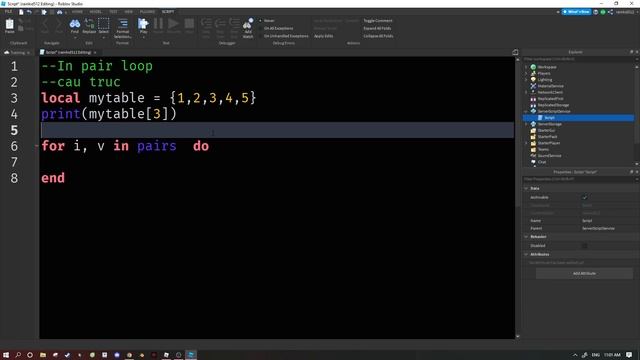Image resolution: width=640 pixels, height=360 pixels.
Task: Select On All Exceptions option
Action: [x=276, y=28]
